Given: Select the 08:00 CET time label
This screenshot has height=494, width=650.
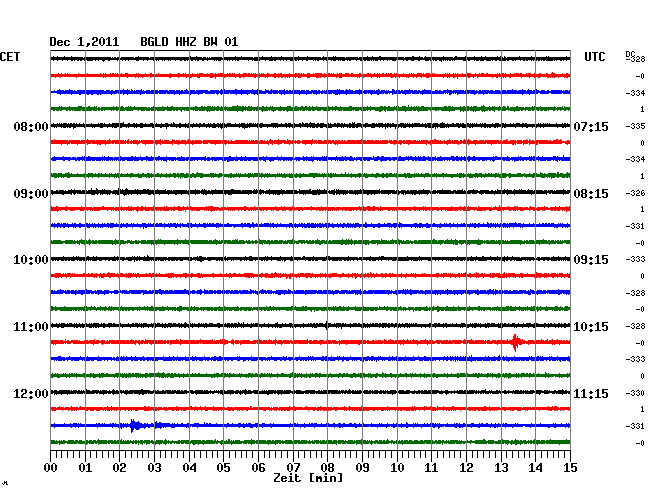Looking at the screenshot, I should [x=30, y=127].
